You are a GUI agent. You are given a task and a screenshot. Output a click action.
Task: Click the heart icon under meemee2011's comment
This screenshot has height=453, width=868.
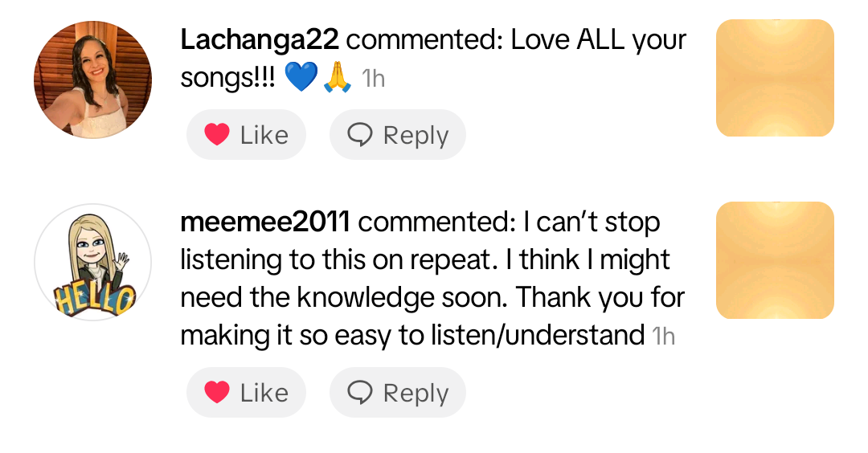[217, 393]
